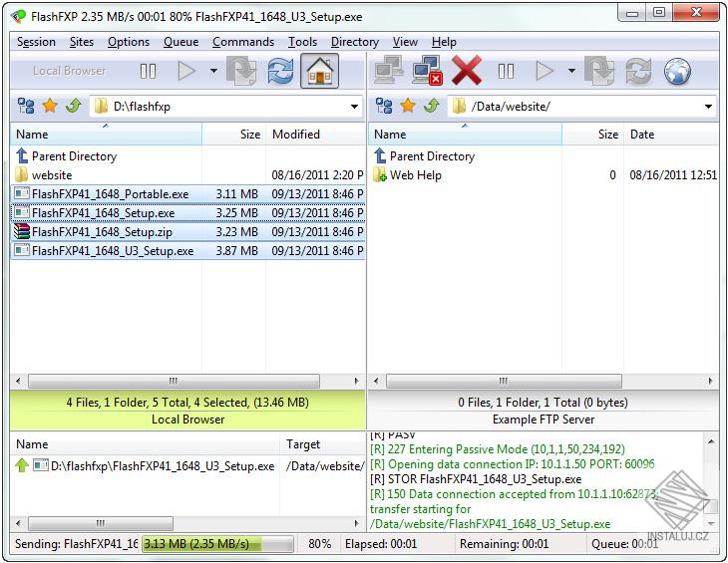Refresh the local browser pane
The width and height of the screenshot is (728, 563).
[x=280, y=71]
